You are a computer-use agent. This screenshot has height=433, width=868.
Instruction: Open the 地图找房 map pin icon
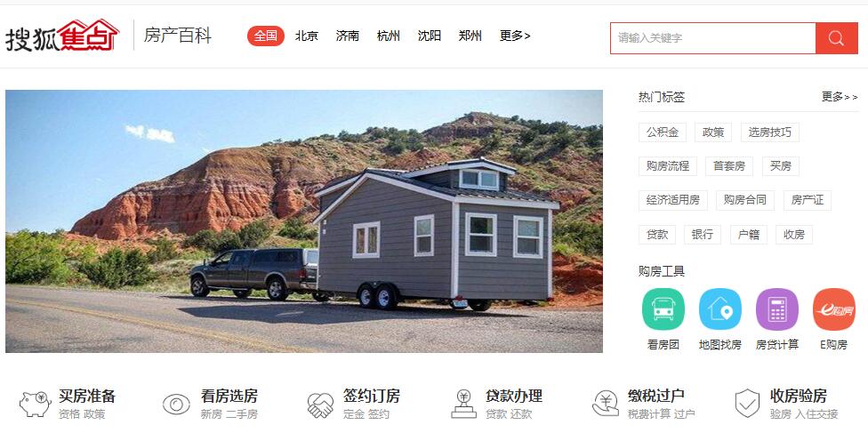tap(720, 309)
